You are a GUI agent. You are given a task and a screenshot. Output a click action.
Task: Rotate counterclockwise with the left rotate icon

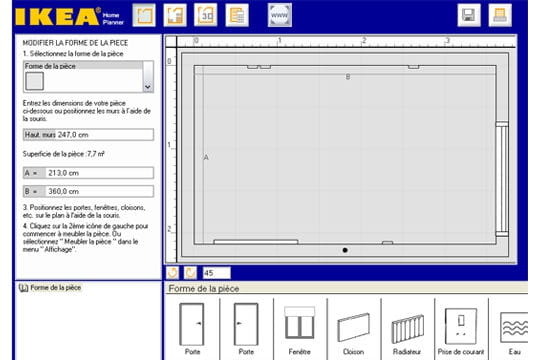pos(172,273)
